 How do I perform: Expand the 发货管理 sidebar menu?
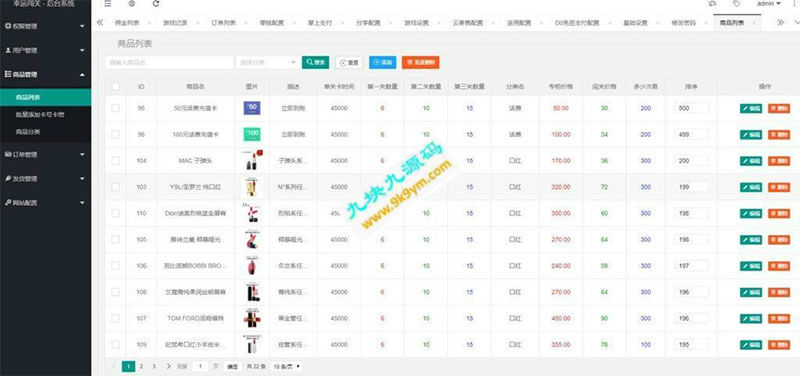click(45, 179)
